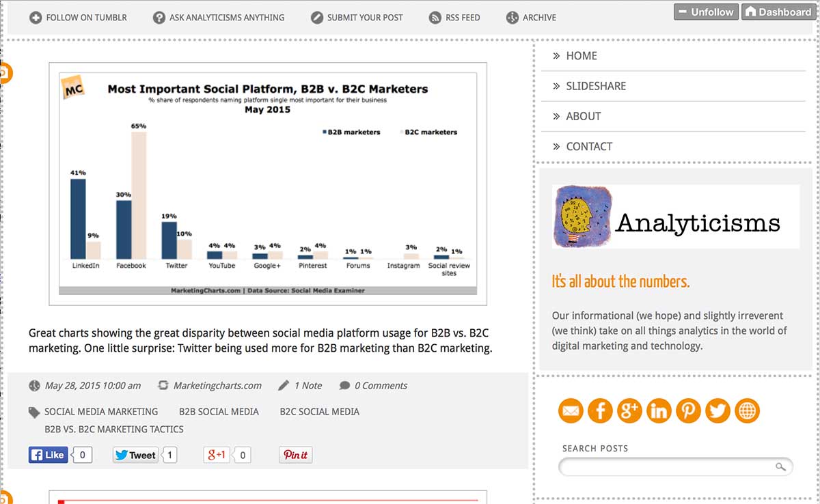Open the Twitter bird social icon
820x504 pixels.
click(717, 410)
